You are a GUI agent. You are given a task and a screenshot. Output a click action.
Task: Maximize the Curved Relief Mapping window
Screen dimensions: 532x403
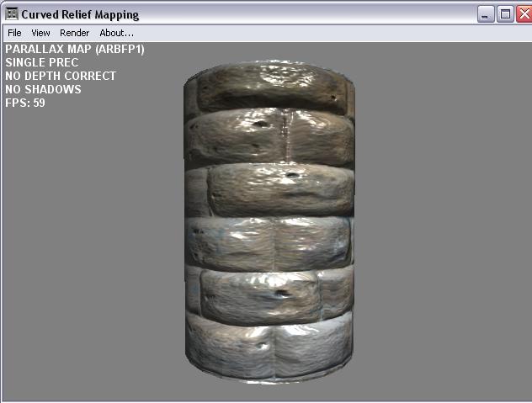pyautogui.click(x=505, y=14)
